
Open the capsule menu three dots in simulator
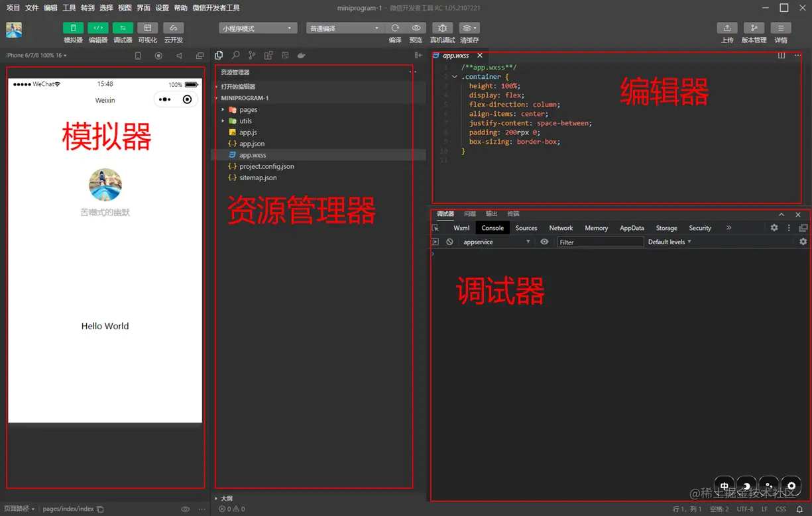165,99
